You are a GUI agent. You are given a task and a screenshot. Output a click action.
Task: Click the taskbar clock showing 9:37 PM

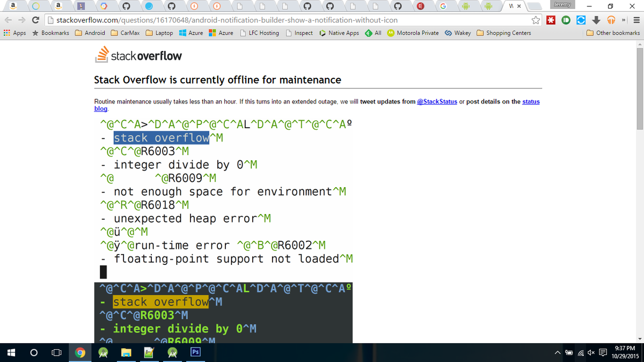click(624, 352)
